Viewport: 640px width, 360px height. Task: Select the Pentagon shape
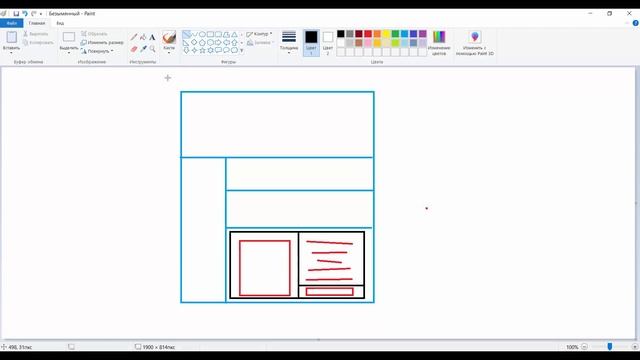[202, 42]
